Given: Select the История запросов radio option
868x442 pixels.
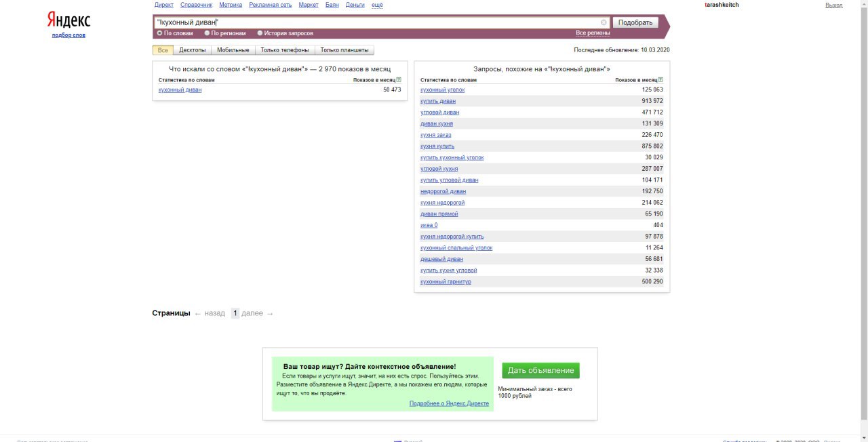Looking at the screenshot, I should point(260,33).
